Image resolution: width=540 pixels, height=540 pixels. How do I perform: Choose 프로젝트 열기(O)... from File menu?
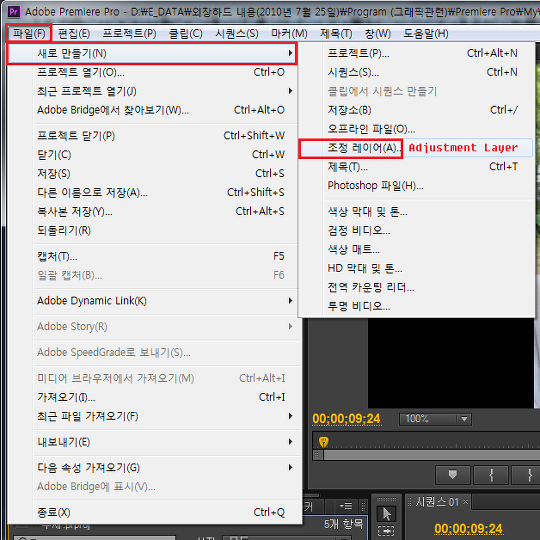tap(152, 72)
